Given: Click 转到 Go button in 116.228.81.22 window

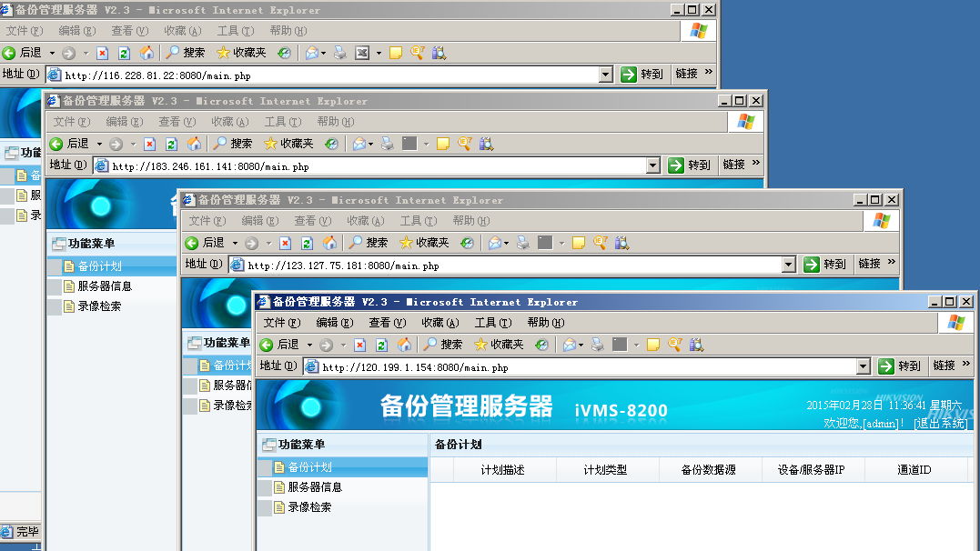Looking at the screenshot, I should click(x=642, y=75).
